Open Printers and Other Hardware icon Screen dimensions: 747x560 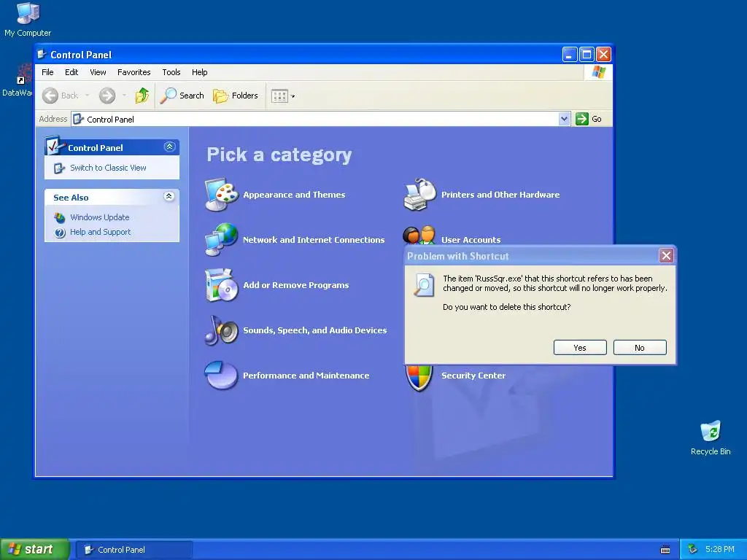point(419,194)
